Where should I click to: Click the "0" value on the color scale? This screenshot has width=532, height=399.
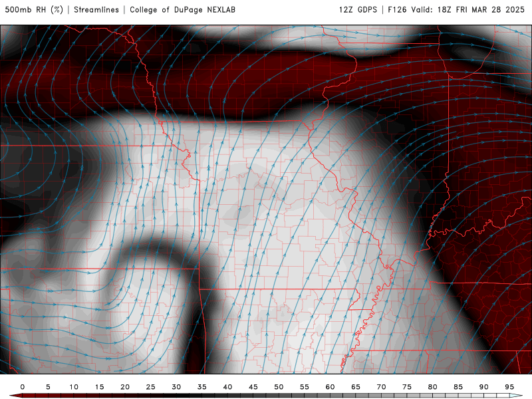[x=23, y=387]
